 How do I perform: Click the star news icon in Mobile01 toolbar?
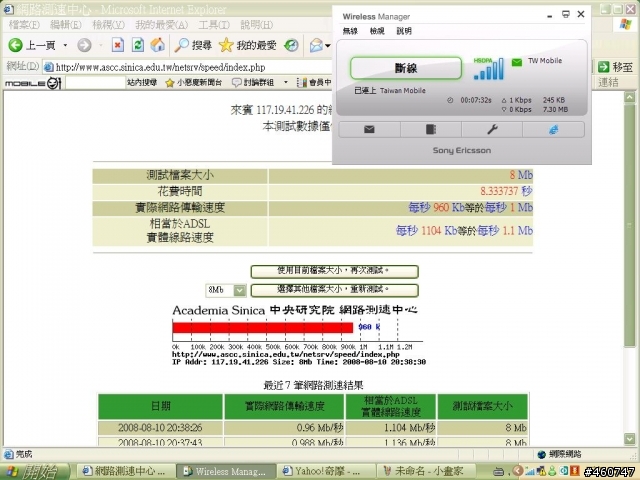169,83
